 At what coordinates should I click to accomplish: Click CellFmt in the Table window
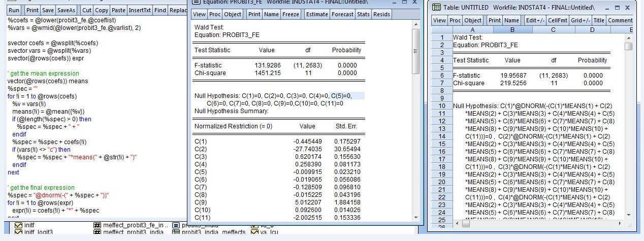click(x=558, y=20)
